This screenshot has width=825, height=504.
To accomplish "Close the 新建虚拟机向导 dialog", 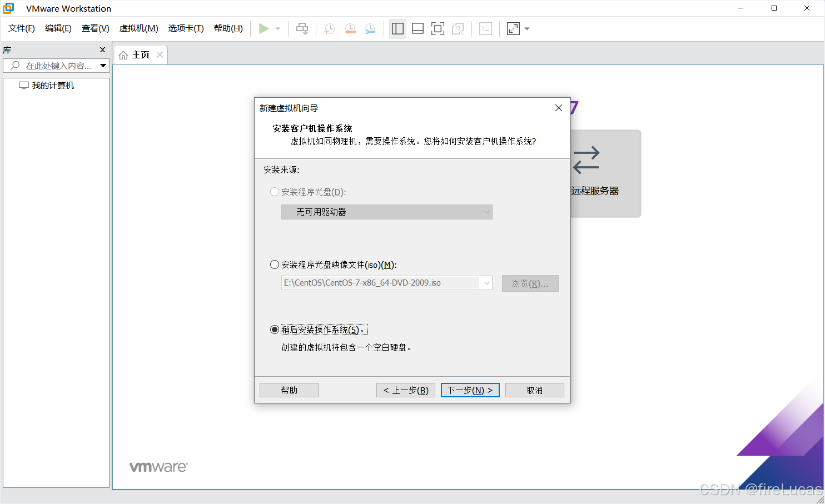I will [559, 108].
